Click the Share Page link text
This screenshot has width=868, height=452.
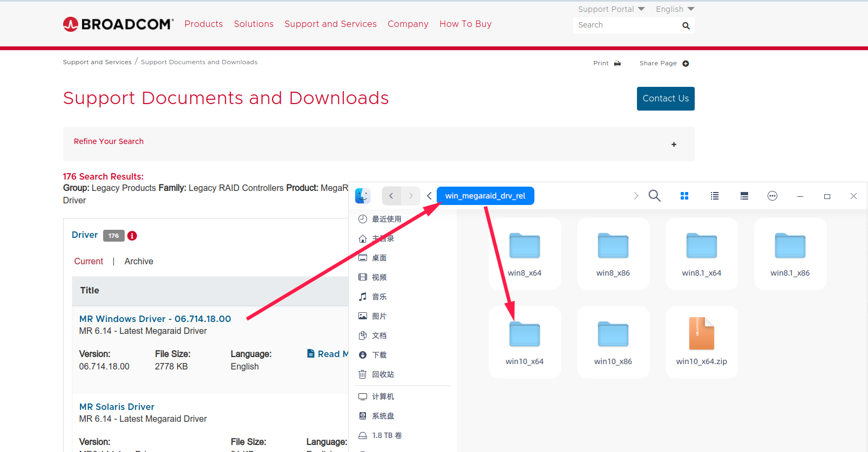coord(658,63)
